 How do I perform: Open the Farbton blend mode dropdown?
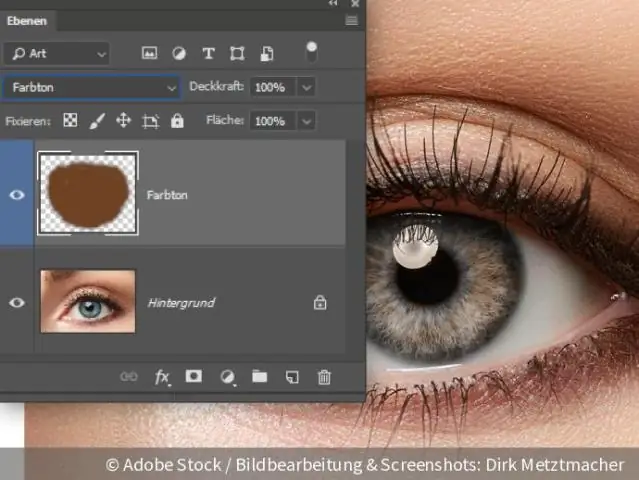click(90, 87)
